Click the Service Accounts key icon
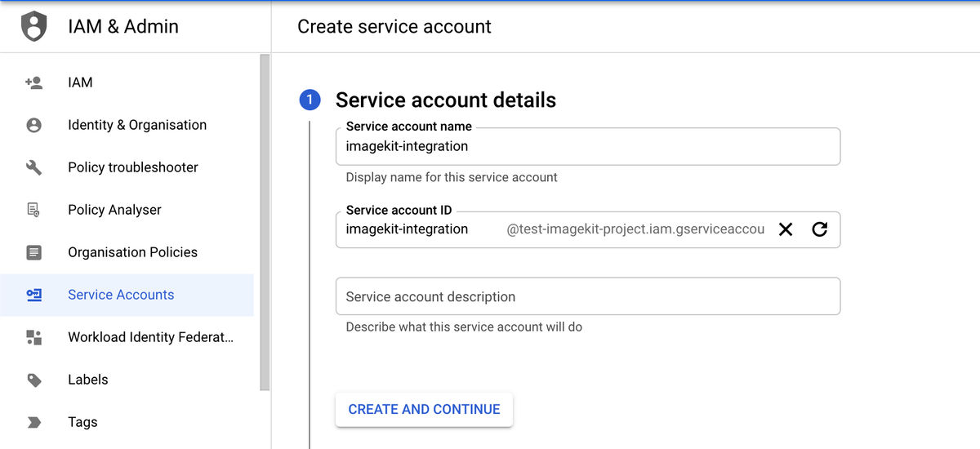Viewport: 980px width, 449px height. [x=33, y=295]
